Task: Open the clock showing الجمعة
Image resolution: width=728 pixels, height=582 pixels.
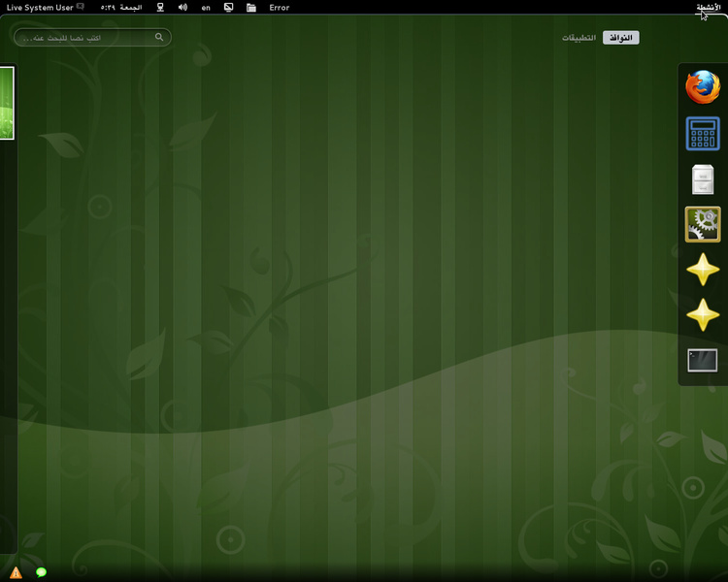Action: click(121, 8)
